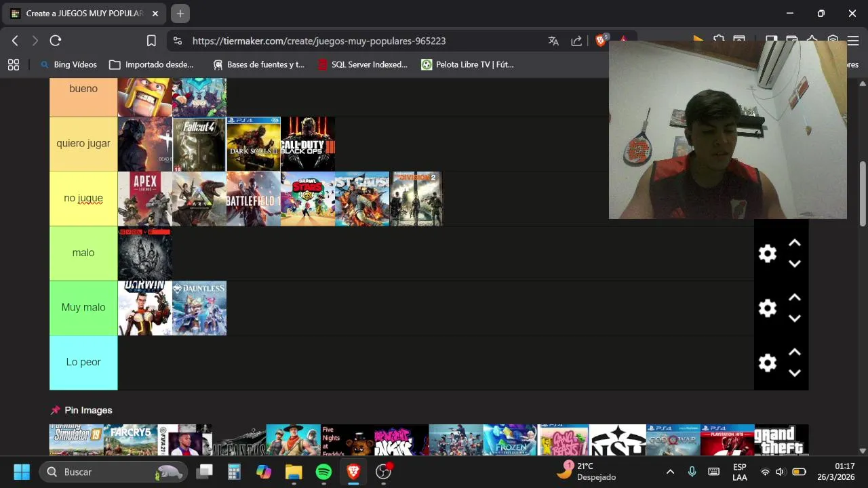Open Bases de fuentes bookmark
868x488 pixels.
pos(258,64)
